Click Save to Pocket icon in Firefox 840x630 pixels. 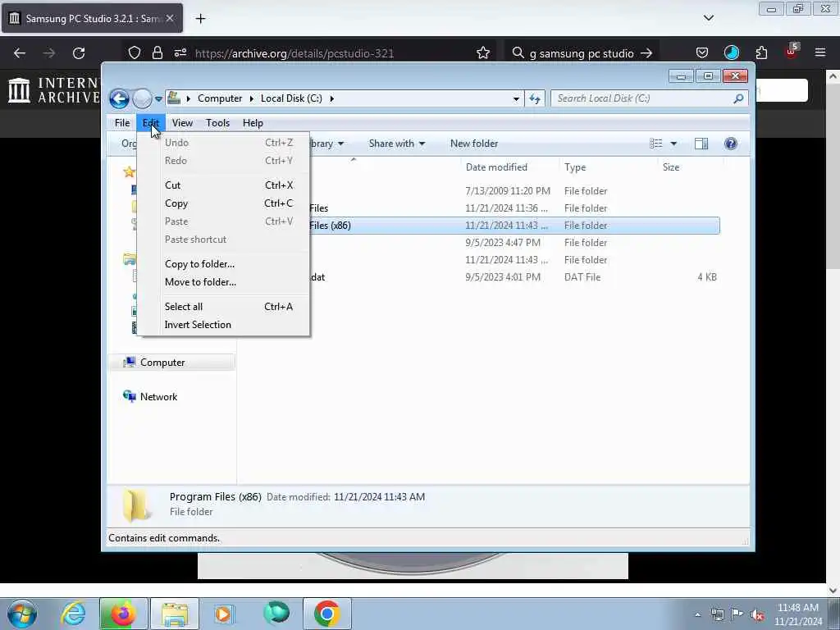tap(702, 52)
